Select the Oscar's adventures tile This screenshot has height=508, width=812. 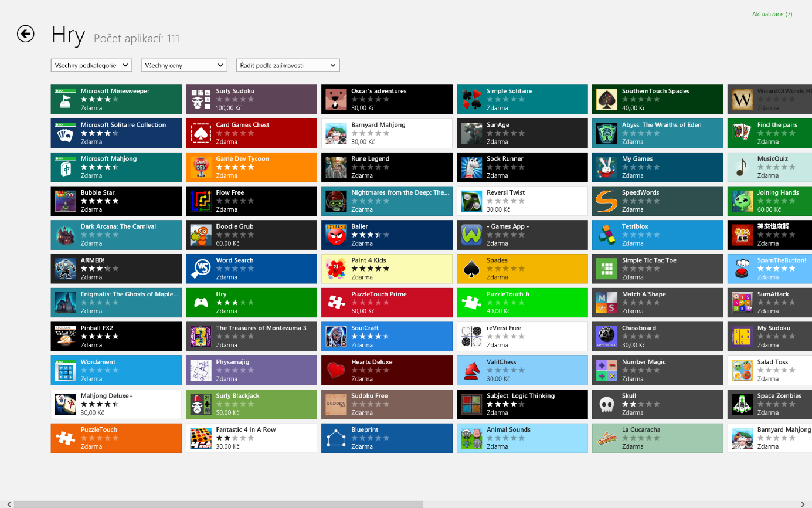point(387,100)
